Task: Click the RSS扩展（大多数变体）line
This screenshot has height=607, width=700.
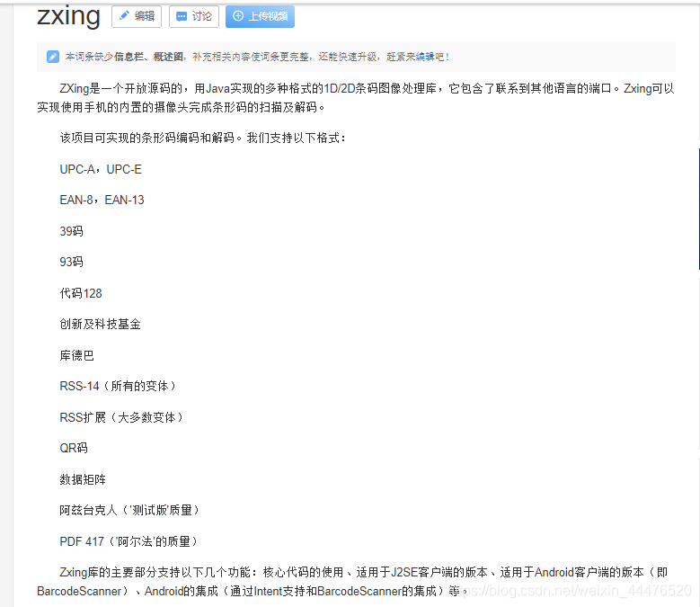Action: [122, 417]
